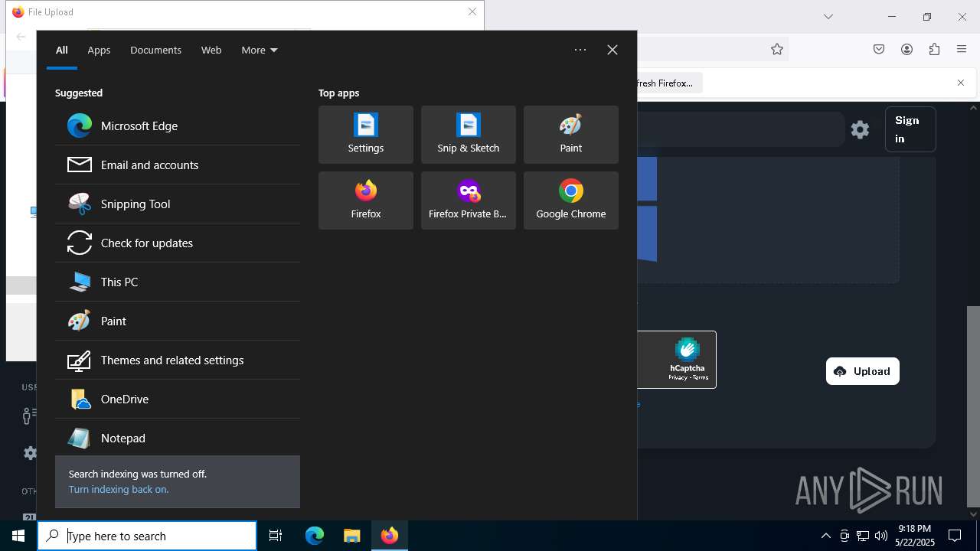Launch Paint from the suggested list
The width and height of the screenshot is (980, 551).
pos(178,321)
